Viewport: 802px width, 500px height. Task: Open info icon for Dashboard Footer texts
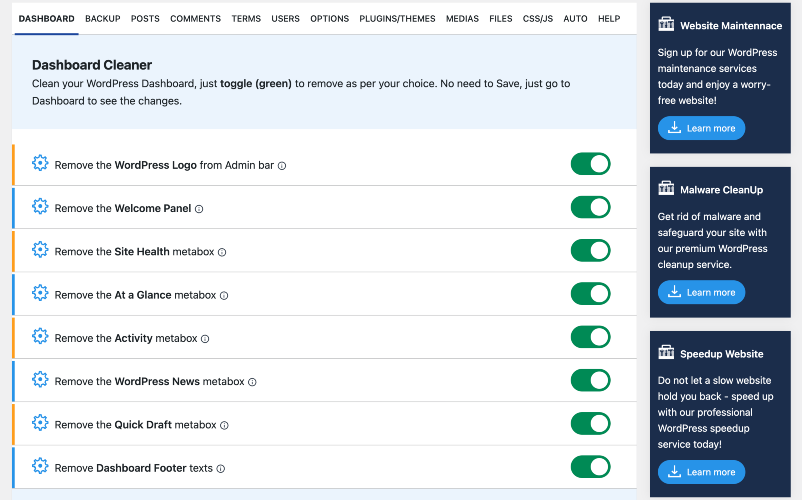220,469
